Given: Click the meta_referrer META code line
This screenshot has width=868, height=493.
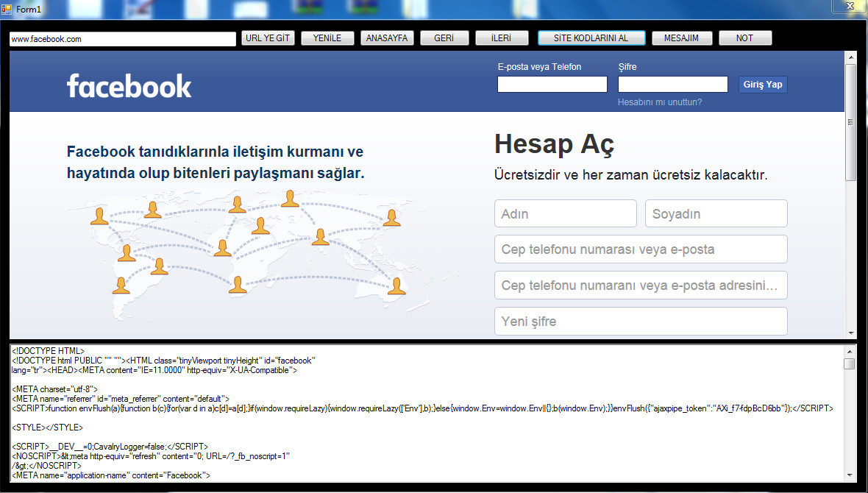Looking at the screenshot, I should pyautogui.click(x=120, y=399).
